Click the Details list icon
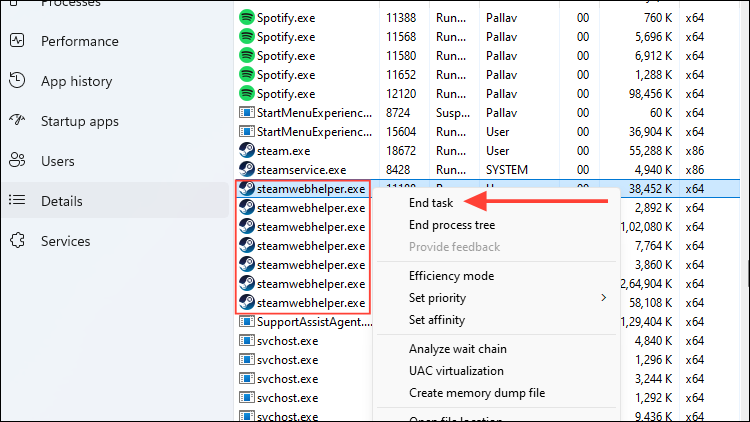The height and width of the screenshot is (422, 750). point(17,200)
